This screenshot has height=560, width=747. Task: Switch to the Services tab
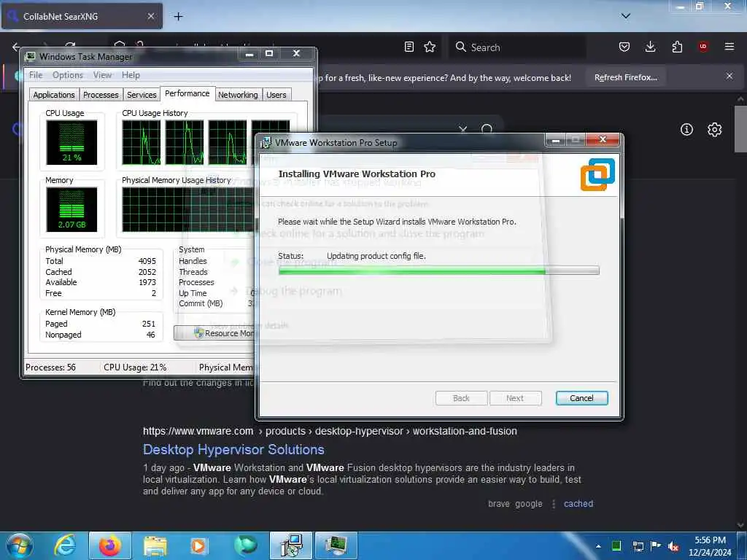(142, 95)
